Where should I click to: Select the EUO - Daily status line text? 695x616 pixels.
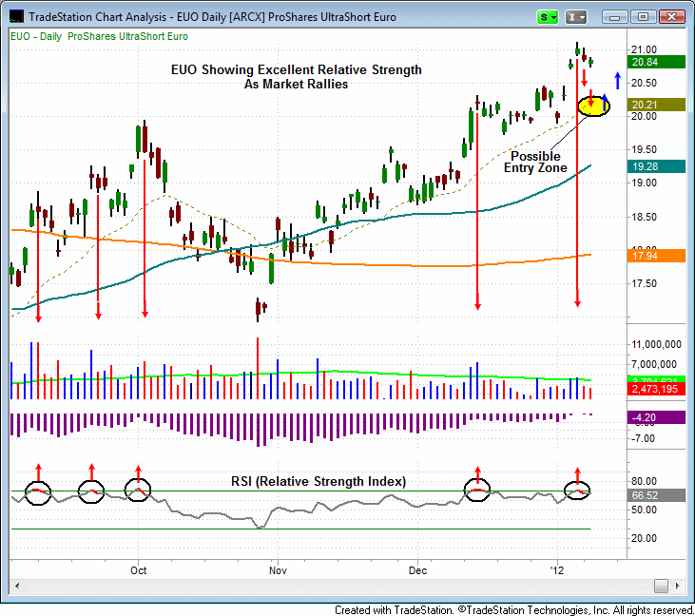click(x=99, y=36)
